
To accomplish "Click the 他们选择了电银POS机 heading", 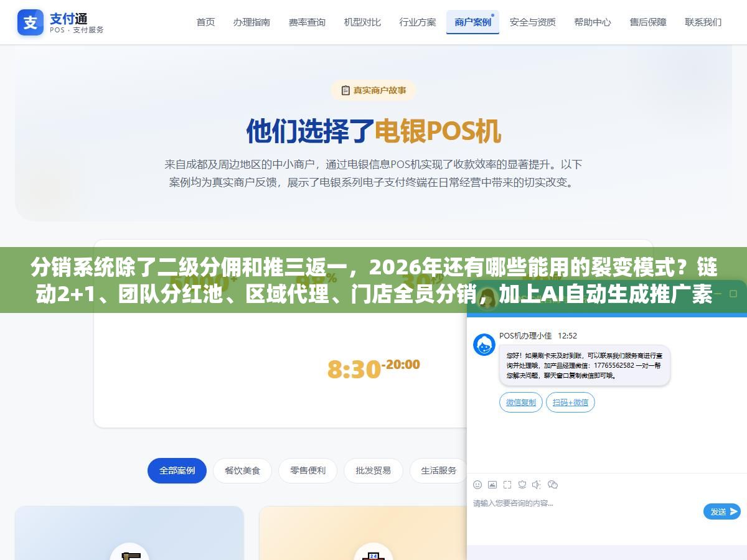I will (374, 131).
